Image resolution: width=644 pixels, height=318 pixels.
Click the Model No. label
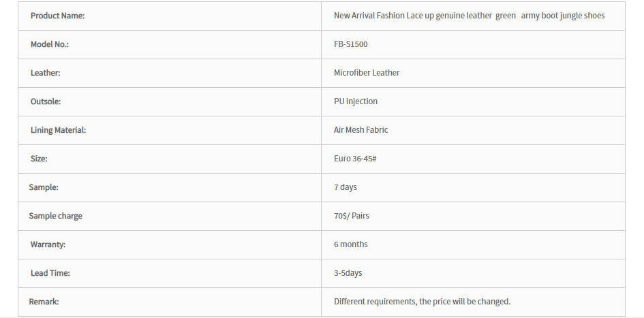click(x=50, y=44)
